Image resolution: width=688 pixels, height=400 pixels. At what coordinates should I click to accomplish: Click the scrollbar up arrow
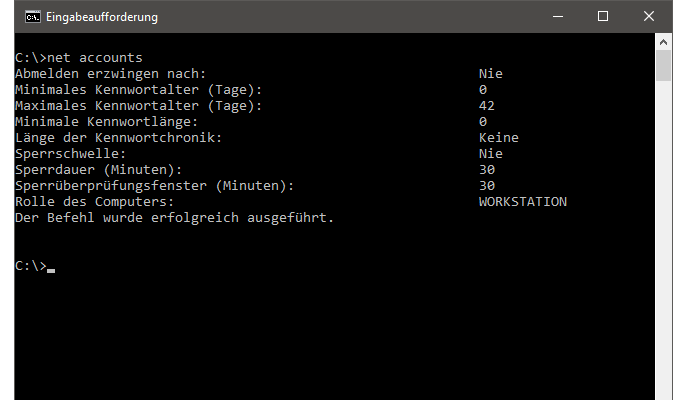click(x=663, y=44)
